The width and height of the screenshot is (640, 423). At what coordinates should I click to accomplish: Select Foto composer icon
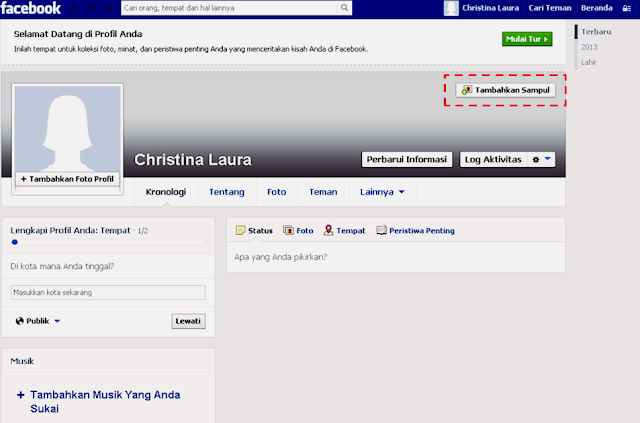(288, 230)
